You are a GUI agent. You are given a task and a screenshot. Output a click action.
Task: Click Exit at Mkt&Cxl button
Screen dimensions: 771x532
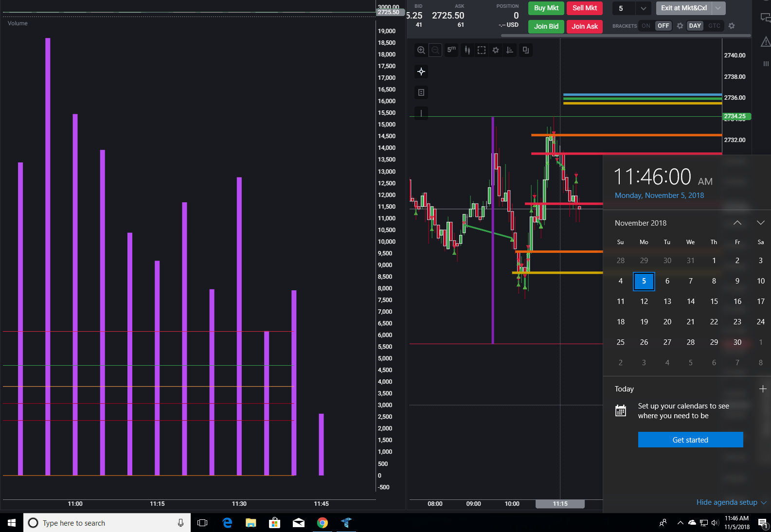click(x=684, y=8)
